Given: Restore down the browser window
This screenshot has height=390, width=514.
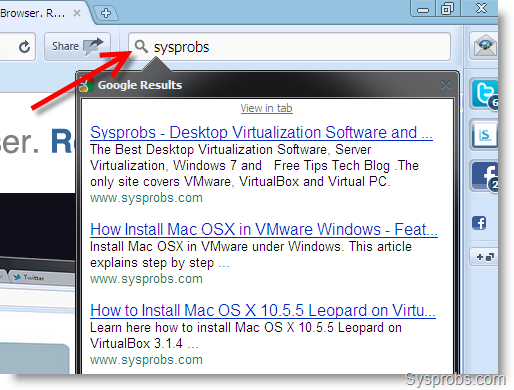Looking at the screenshot, I should pos(448,8).
